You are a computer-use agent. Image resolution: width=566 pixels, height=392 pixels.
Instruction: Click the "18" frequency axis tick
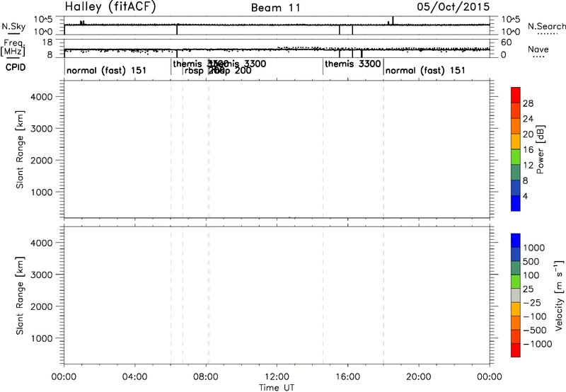tap(47, 42)
